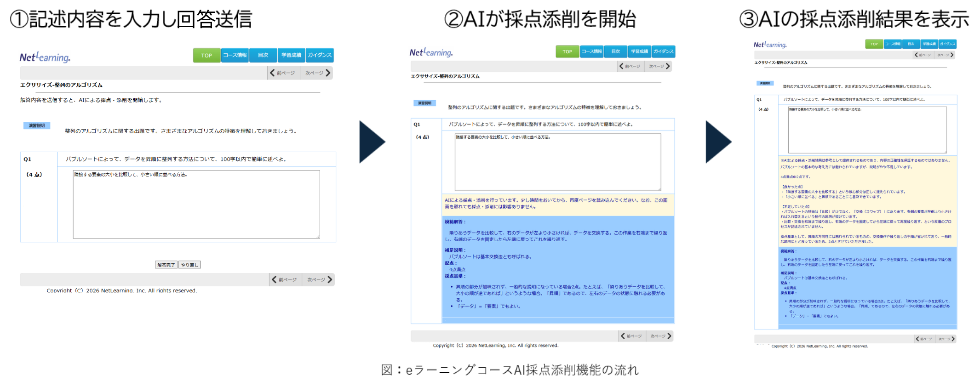This screenshot has height=381, width=980.
Task: Click bottom 次ページ arrow in first screen
Action: 318,279
